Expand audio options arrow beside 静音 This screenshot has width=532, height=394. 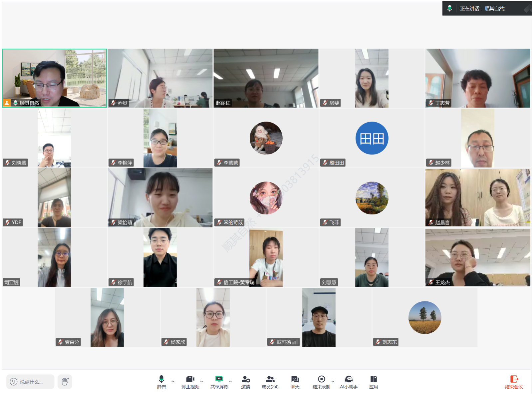tap(172, 381)
